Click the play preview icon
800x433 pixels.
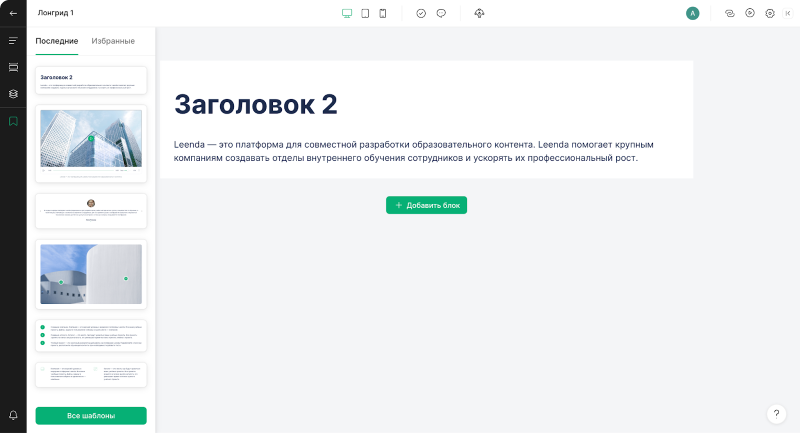point(750,13)
